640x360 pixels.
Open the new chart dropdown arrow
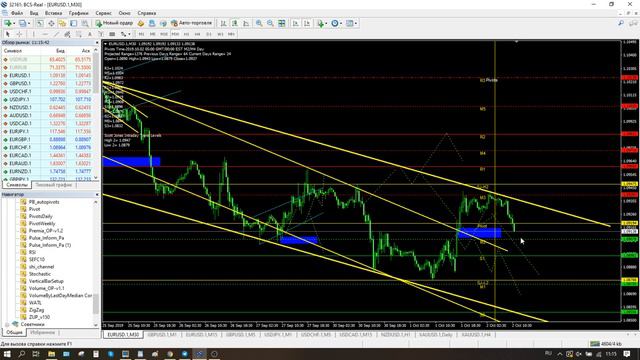tap(14, 23)
